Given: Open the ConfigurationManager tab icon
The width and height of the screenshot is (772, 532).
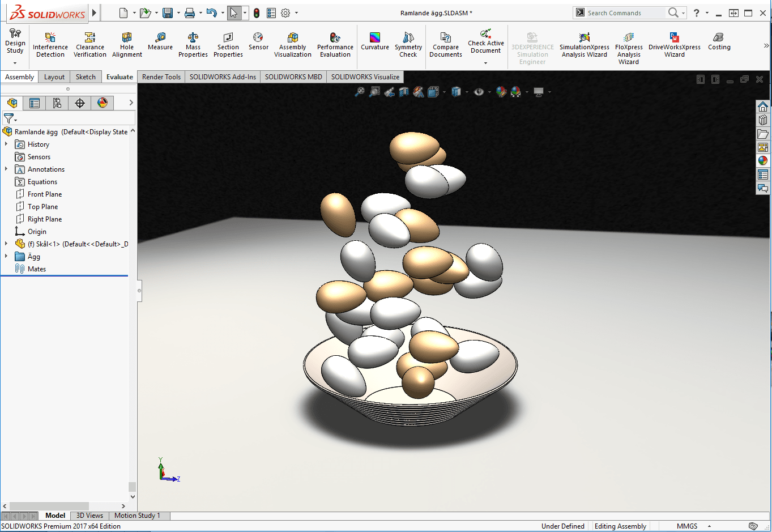Looking at the screenshot, I should coord(57,103).
